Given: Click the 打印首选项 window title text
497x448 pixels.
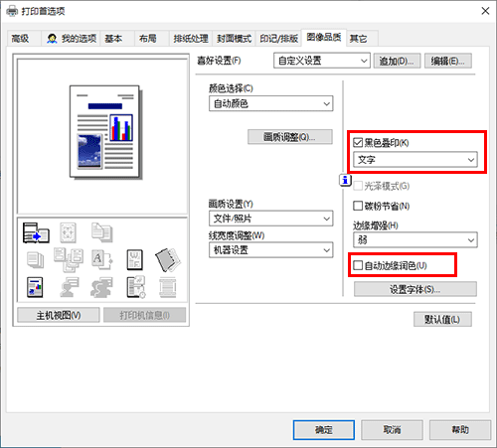Looking at the screenshot, I should (x=44, y=11).
